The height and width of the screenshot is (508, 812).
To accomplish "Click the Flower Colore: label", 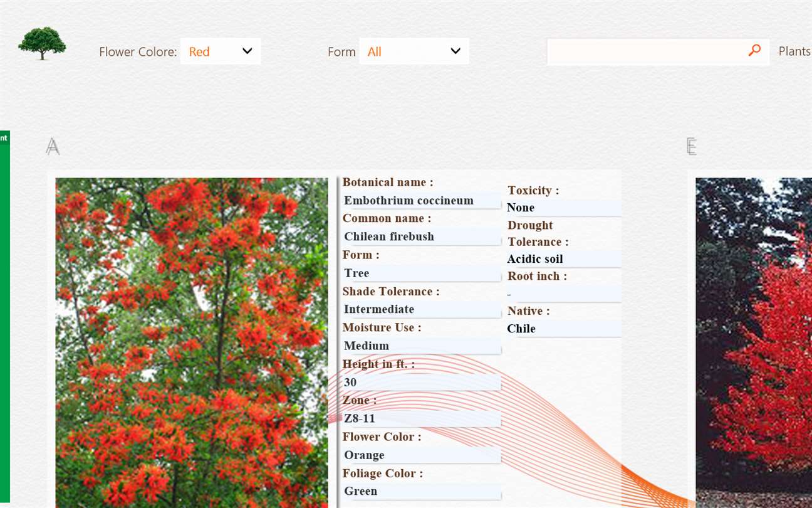I will (138, 52).
